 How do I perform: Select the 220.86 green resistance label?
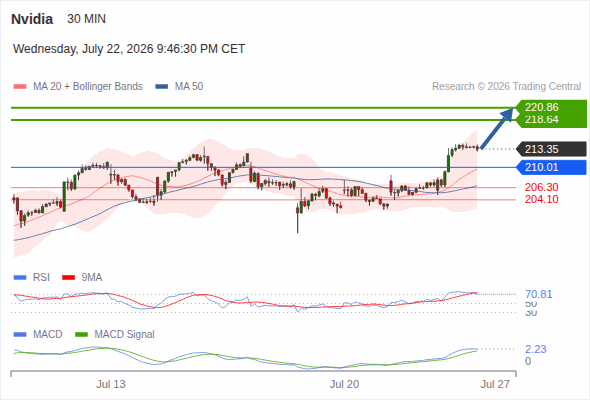pyautogui.click(x=541, y=107)
